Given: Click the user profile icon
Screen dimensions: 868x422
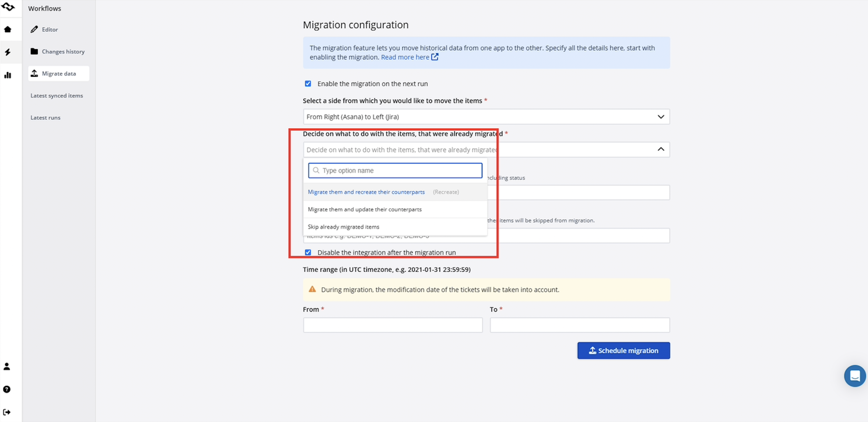Looking at the screenshot, I should tap(7, 366).
